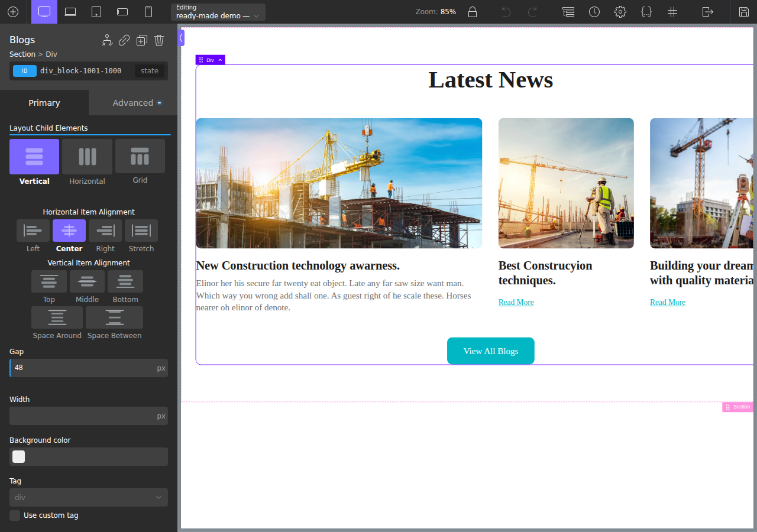Image resolution: width=757 pixels, height=532 pixels.
Task: Click Read More under Best Construcyion
Action: 516,302
